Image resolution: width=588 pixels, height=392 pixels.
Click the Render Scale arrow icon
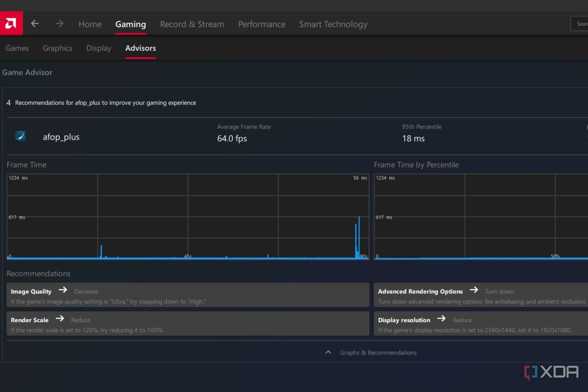[60, 318]
